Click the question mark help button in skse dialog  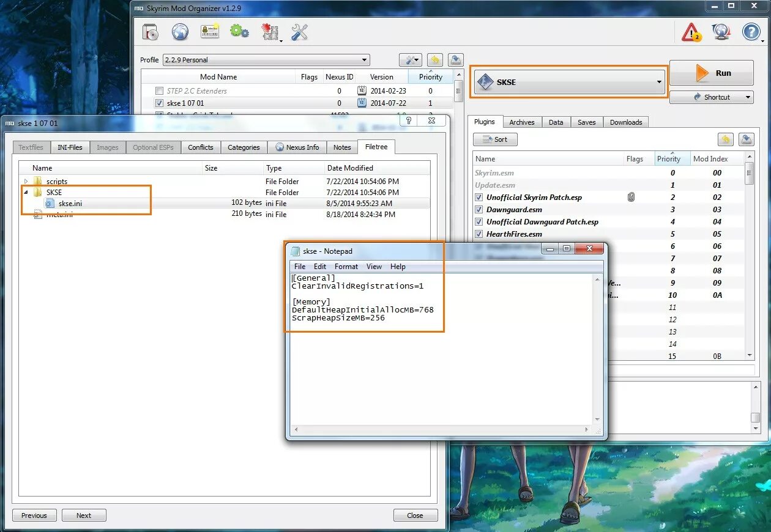409,120
